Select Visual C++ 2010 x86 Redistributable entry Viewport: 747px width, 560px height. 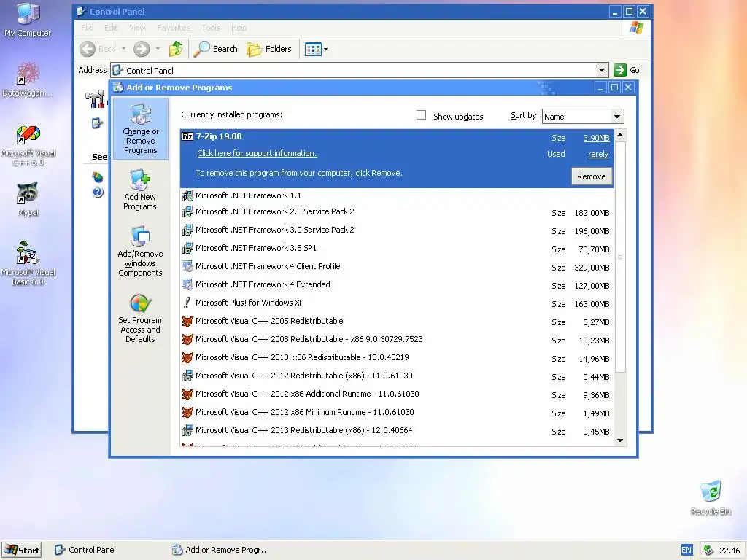click(398, 357)
